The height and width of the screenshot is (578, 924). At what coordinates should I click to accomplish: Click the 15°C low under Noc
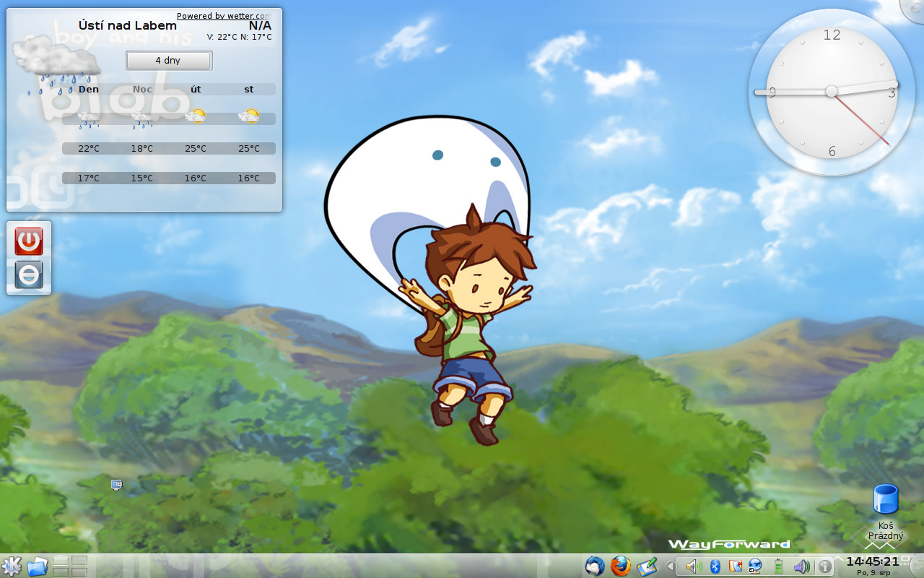[142, 178]
